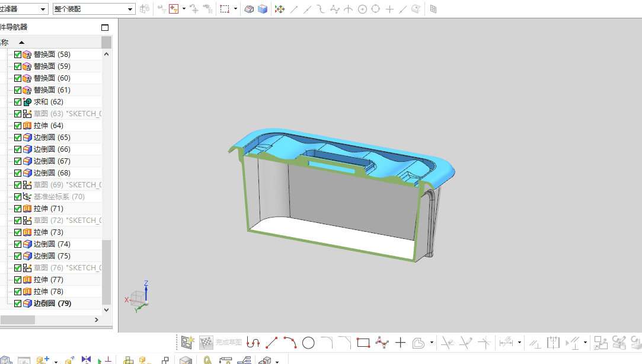
Task: Select the arc sketch tool
Action: [x=290, y=343]
